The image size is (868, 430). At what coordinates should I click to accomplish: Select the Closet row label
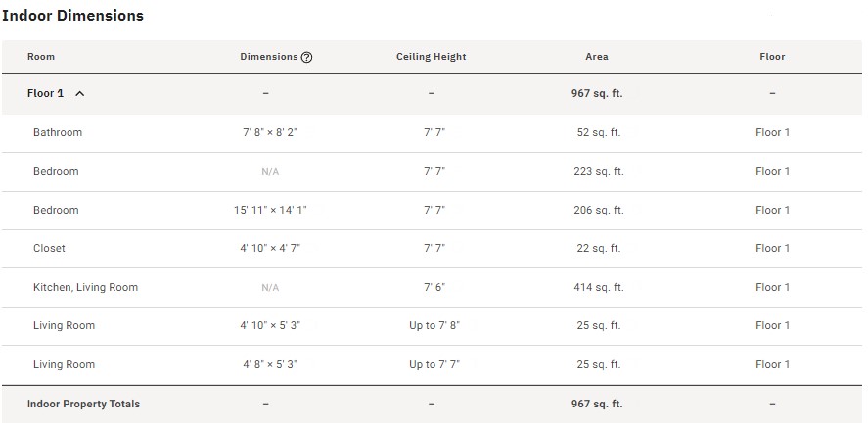coord(49,248)
